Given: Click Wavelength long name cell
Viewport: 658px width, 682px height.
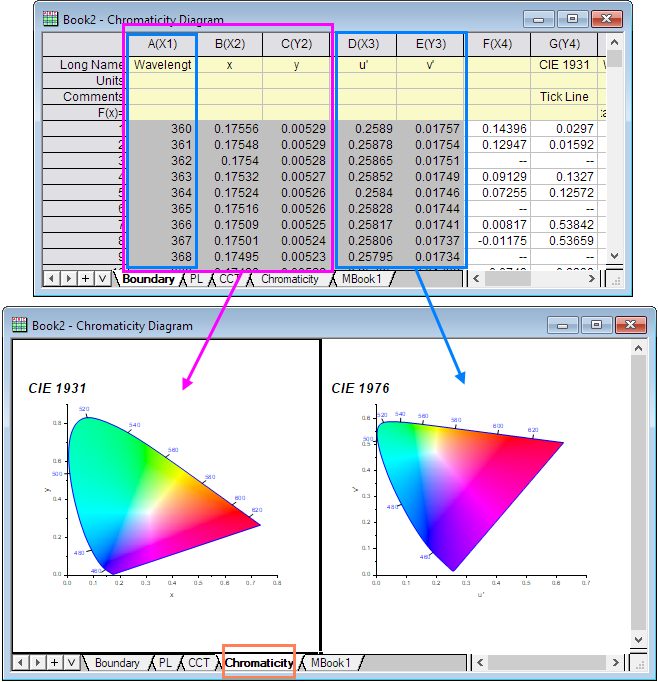Looking at the screenshot, I should pos(163,65).
